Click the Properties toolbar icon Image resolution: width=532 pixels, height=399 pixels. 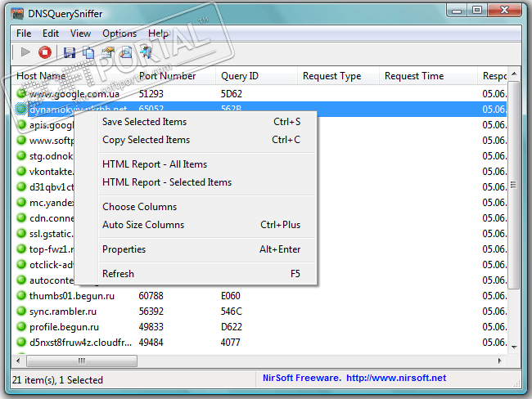pyautogui.click(x=108, y=52)
